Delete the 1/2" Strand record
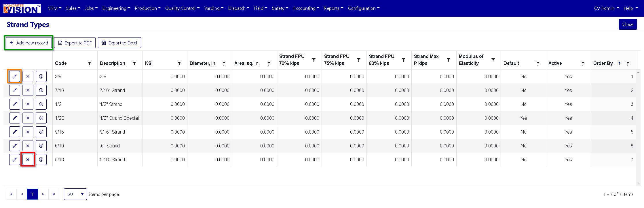The height and width of the screenshot is (208, 644). 28,104
